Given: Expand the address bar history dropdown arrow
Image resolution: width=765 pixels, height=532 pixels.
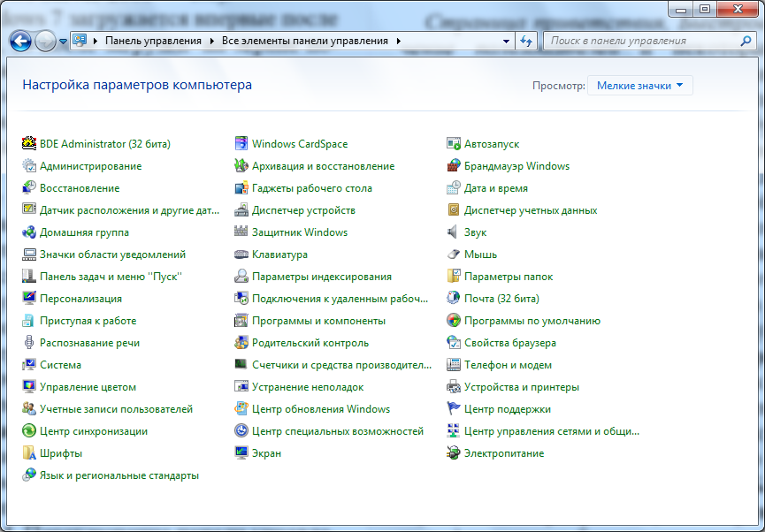Looking at the screenshot, I should (507, 42).
